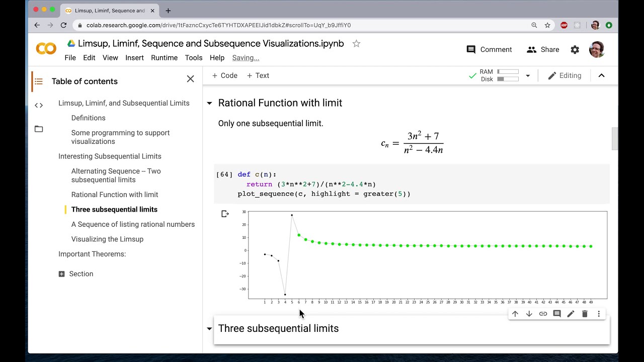Image resolution: width=644 pixels, height=362 pixels.
Task: Go to Interesting Subsequential Limits section
Action: tap(110, 156)
